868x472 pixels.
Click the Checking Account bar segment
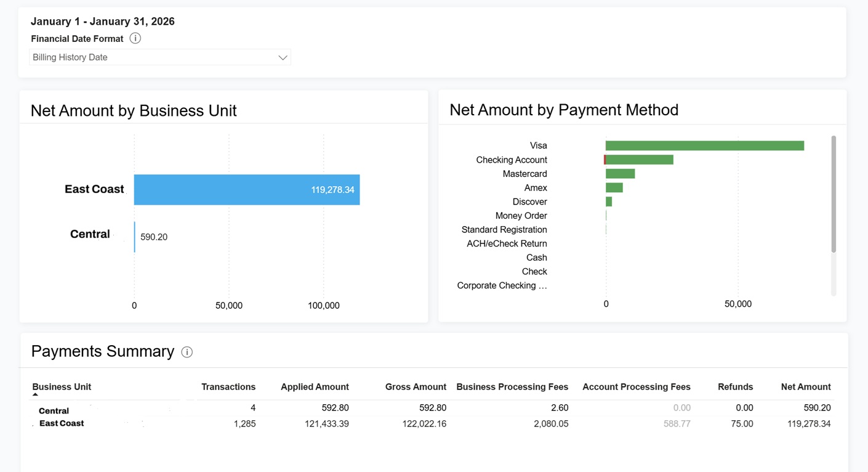click(x=637, y=159)
